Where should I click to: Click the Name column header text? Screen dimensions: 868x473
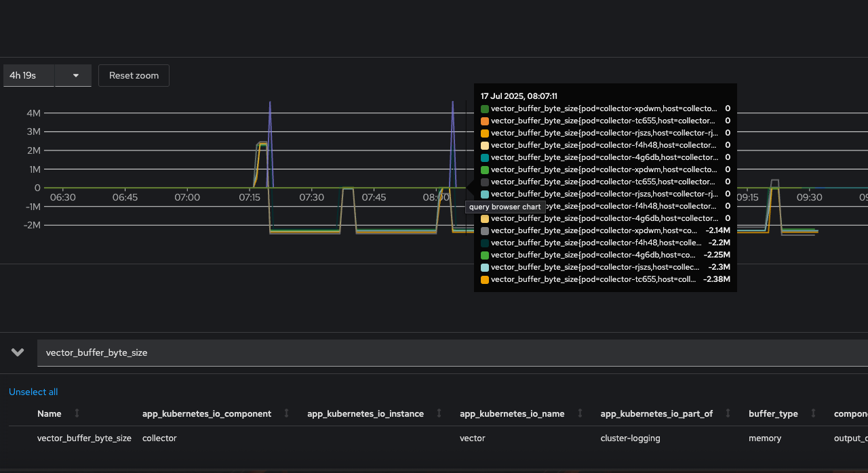pos(49,413)
